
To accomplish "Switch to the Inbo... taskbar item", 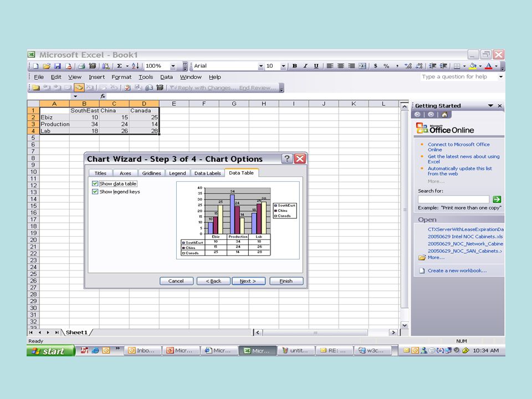I will click(143, 350).
